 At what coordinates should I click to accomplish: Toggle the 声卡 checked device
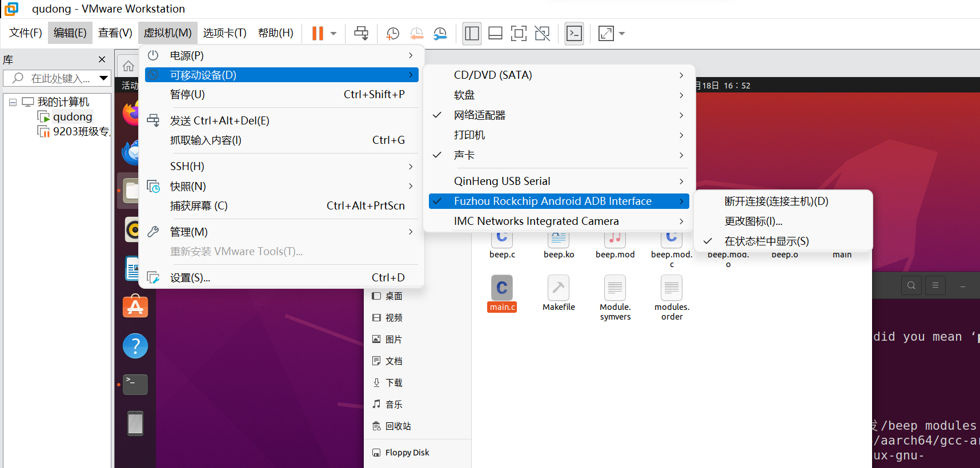559,155
